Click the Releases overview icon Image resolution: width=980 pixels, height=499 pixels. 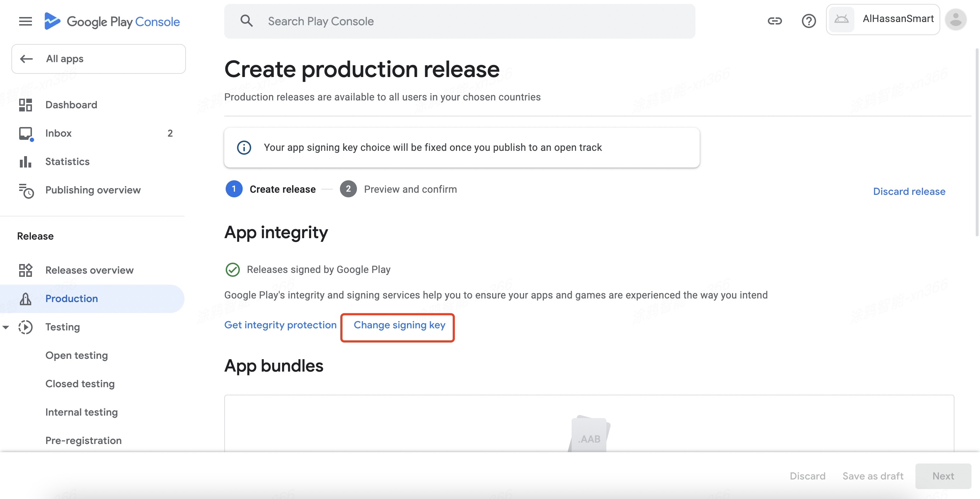tap(26, 270)
